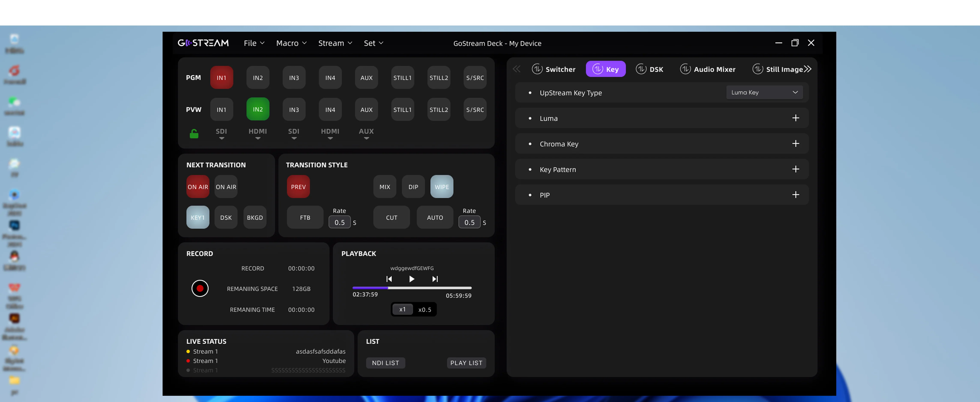Select STILL1 on the PVW row
The height and width of the screenshot is (402, 980).
[x=402, y=109]
